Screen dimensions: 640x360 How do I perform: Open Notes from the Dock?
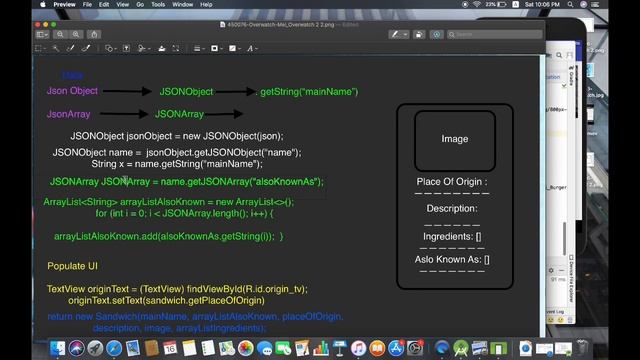click(x=189, y=348)
